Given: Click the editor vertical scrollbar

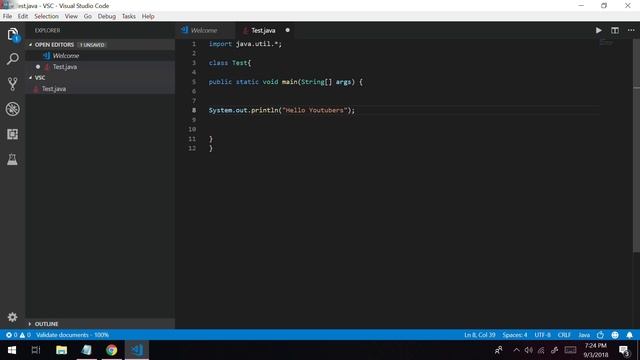Looking at the screenshot, I should (x=636, y=146).
